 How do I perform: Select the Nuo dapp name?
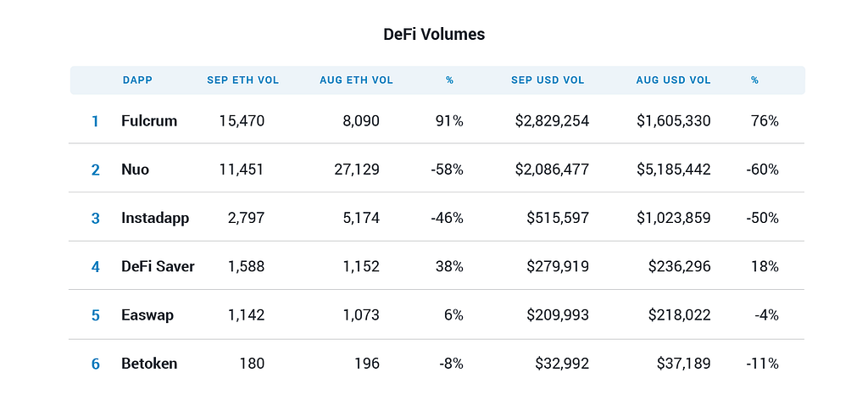coord(135,170)
